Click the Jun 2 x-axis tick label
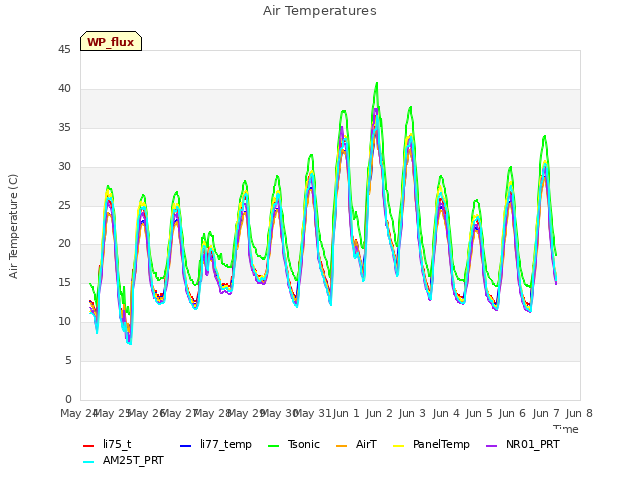Viewport: 640px width, 480px height. coord(379,413)
